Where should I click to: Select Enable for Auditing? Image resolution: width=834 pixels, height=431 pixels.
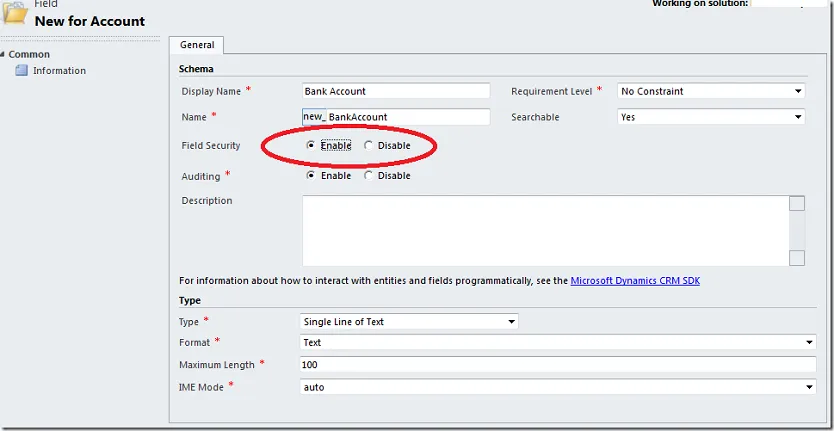pos(311,176)
